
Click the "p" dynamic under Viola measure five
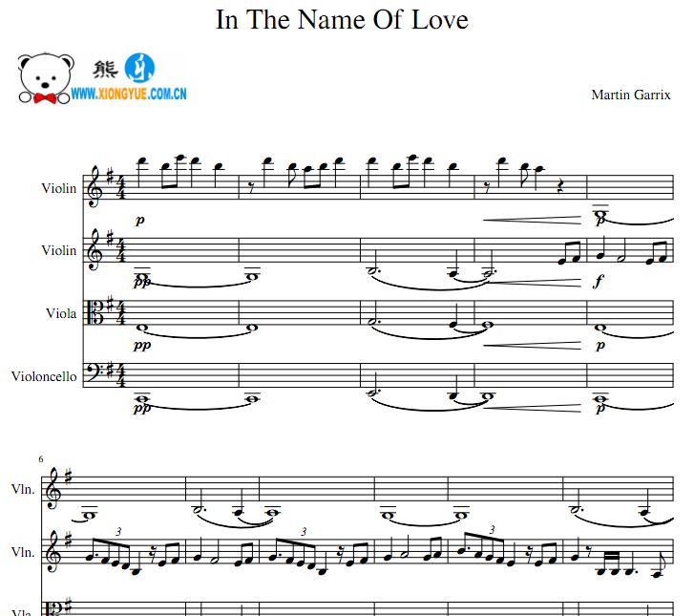pos(600,345)
